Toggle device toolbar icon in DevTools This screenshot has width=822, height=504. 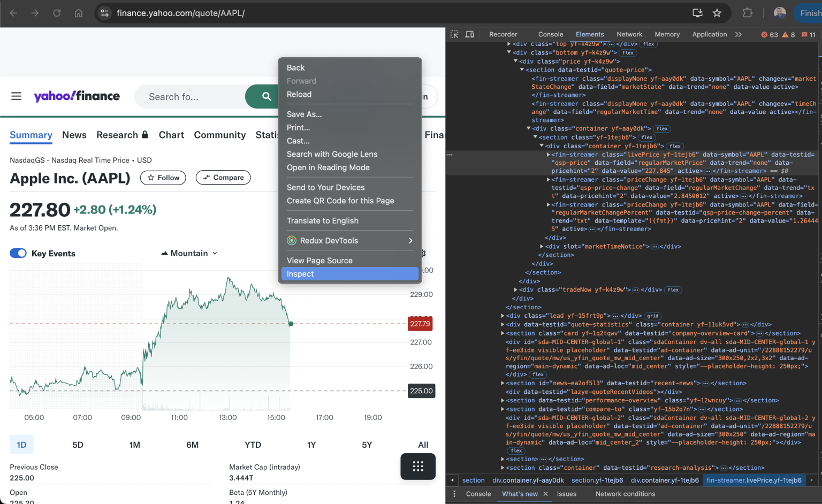pos(470,34)
